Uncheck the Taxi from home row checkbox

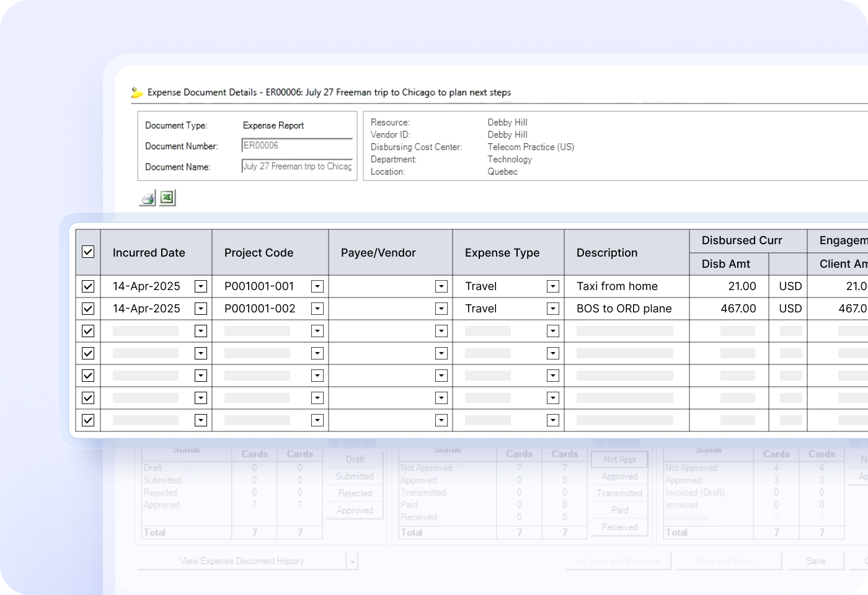point(87,286)
